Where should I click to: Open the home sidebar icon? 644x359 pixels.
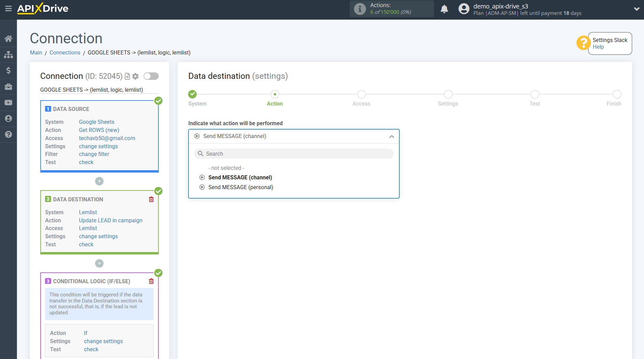click(x=8, y=39)
